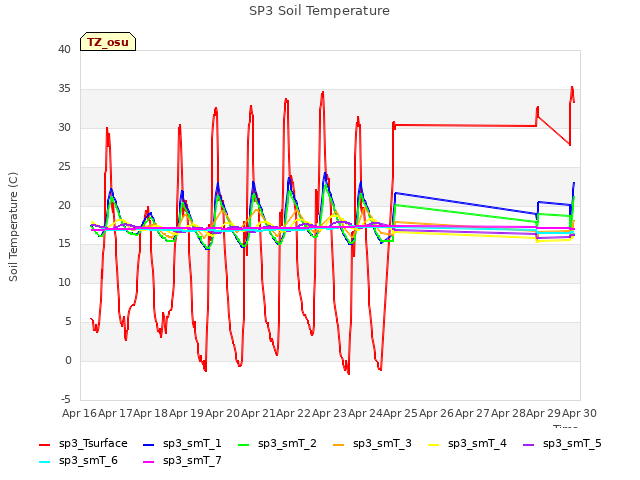Click the 35 y-axis tick label
Viewport: 640px width, 480px height.
tap(64, 89)
